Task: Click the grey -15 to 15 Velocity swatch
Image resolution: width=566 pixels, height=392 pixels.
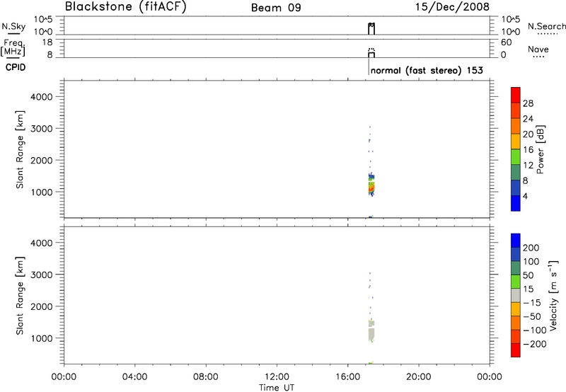Action: pos(516,296)
